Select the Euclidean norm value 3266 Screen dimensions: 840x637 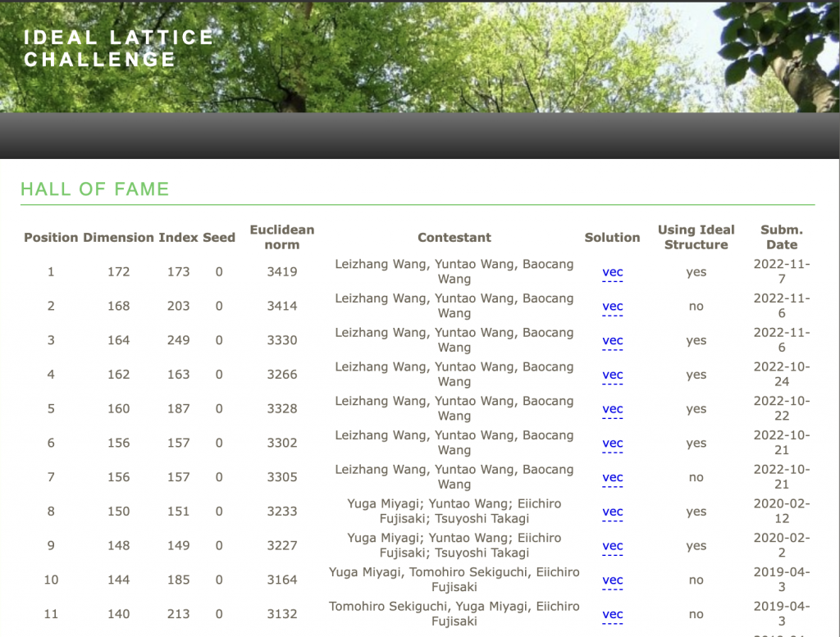(x=282, y=375)
